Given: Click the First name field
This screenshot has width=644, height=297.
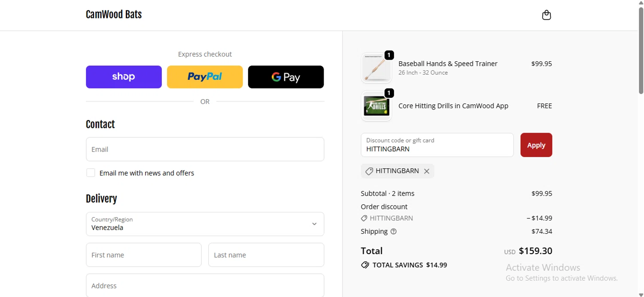Looking at the screenshot, I should pyautogui.click(x=144, y=255).
